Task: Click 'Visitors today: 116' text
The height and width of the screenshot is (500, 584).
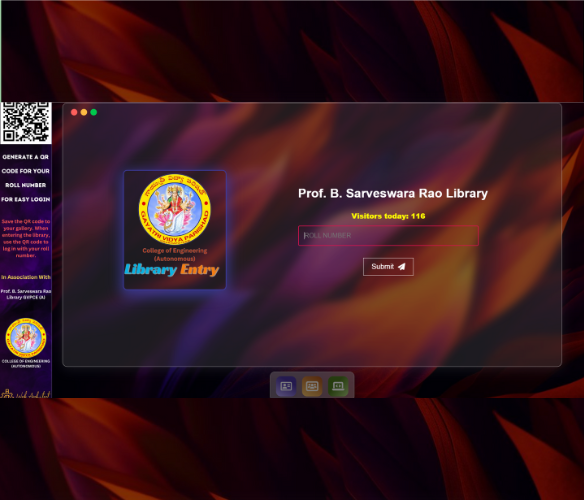Action: pyautogui.click(x=388, y=216)
